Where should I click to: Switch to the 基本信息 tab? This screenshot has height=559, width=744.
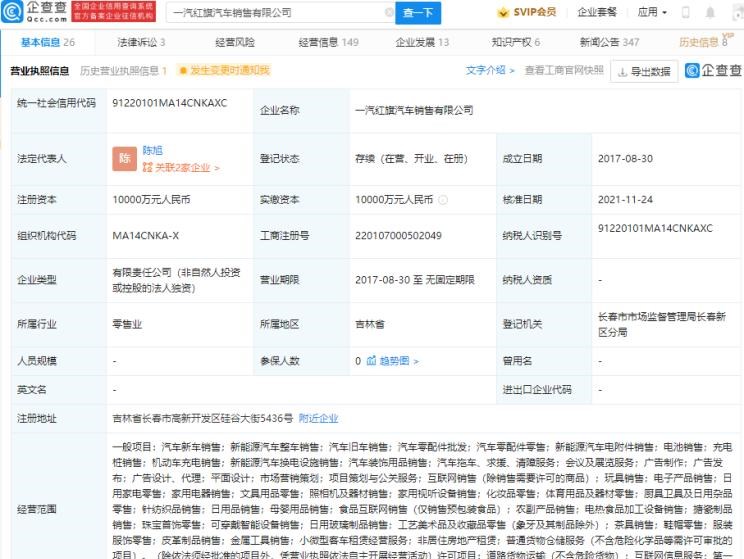click(x=47, y=42)
